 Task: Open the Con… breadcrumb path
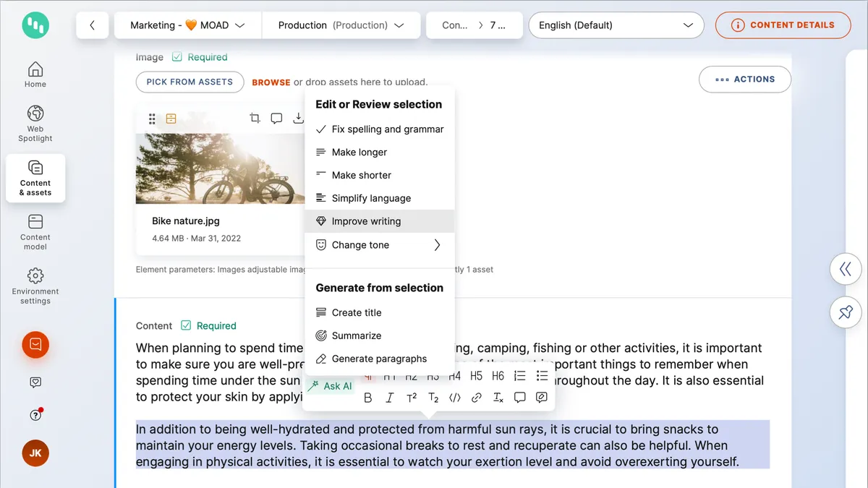click(x=455, y=25)
